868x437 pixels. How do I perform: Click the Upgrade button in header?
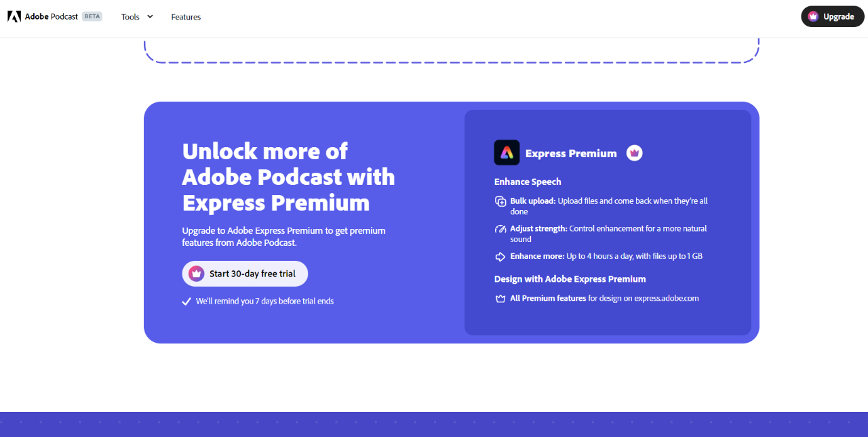(832, 16)
